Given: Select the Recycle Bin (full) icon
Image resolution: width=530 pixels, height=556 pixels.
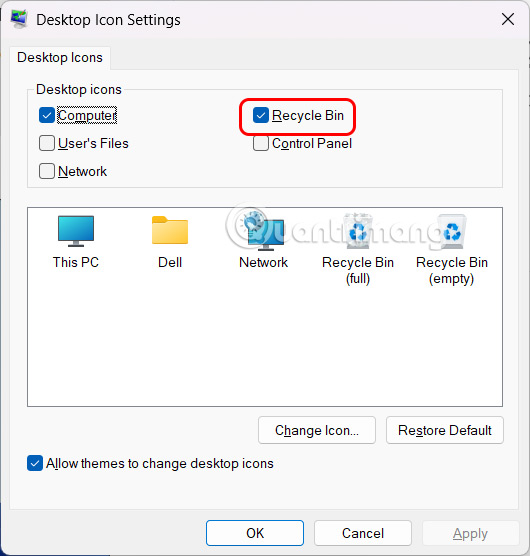Looking at the screenshot, I should pyautogui.click(x=358, y=231).
